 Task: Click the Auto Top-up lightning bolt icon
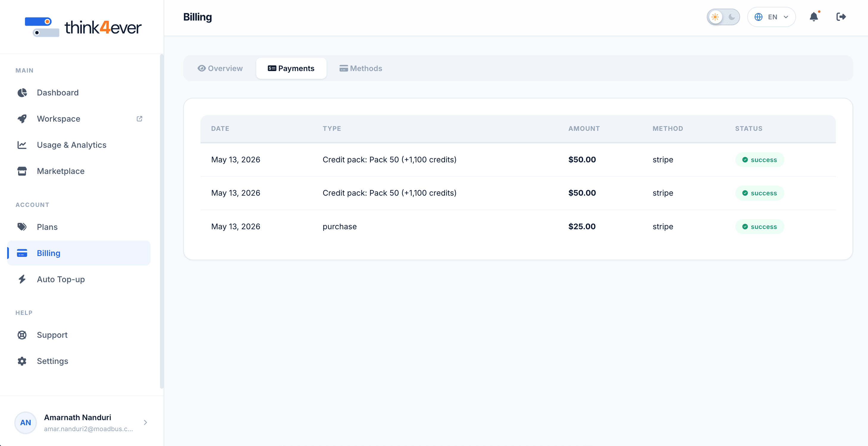(22, 279)
